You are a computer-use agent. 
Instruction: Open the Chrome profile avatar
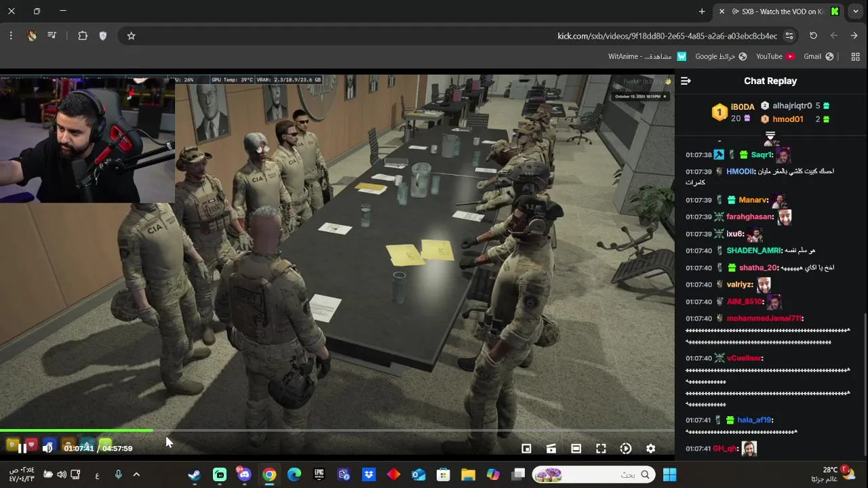tap(32, 36)
